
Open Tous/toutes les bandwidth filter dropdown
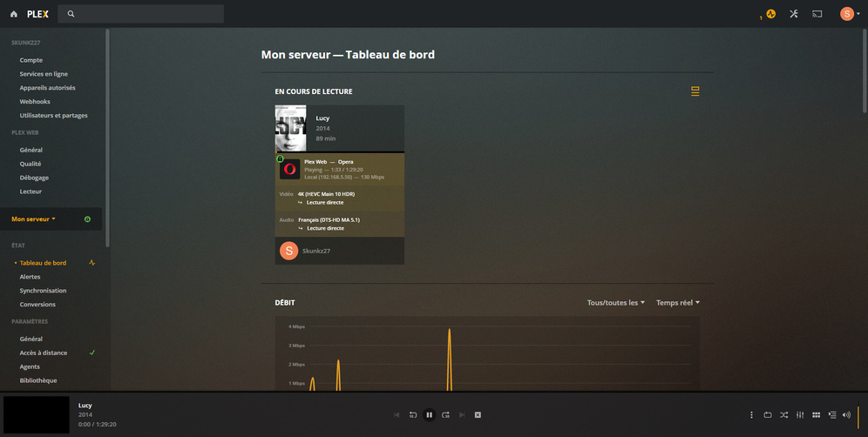click(x=615, y=303)
